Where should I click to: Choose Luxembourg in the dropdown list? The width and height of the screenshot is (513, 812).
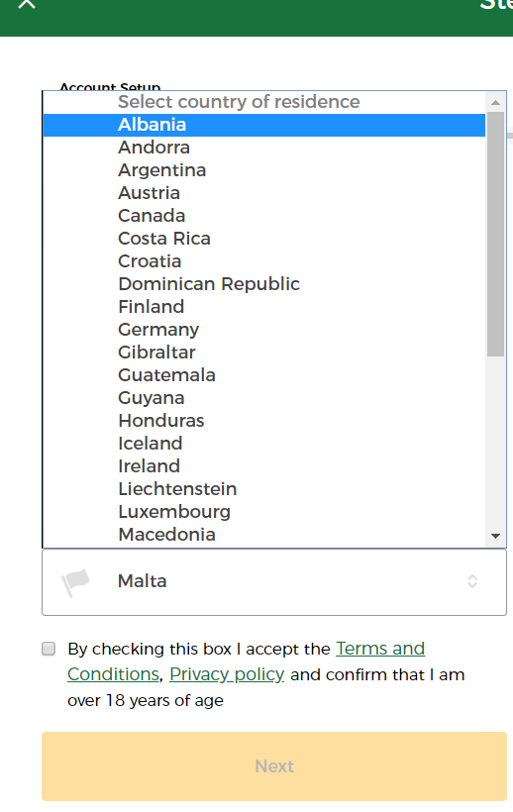(x=264, y=512)
